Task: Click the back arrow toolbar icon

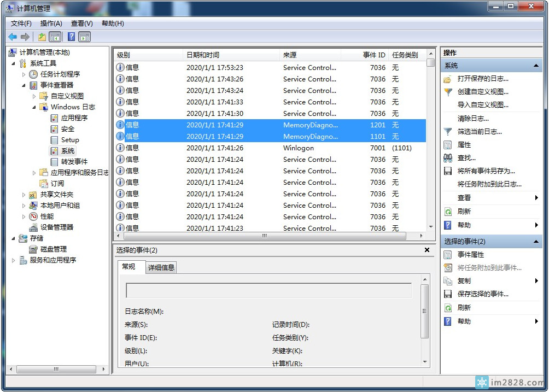Action: (x=13, y=37)
